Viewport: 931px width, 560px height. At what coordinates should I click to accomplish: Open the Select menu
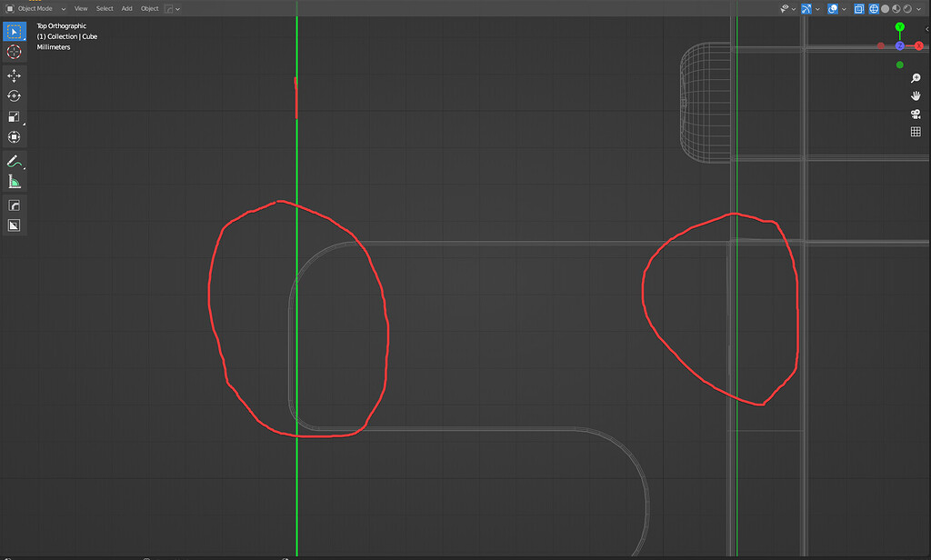(x=105, y=9)
